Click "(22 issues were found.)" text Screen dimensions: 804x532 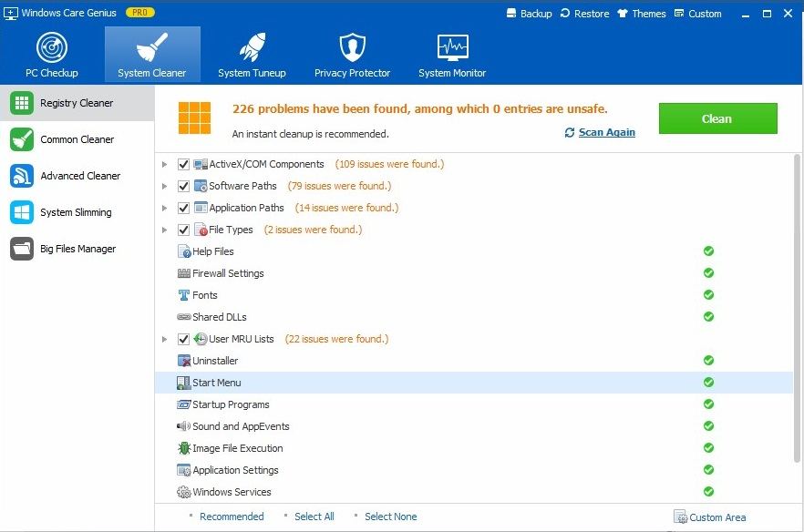tap(337, 339)
